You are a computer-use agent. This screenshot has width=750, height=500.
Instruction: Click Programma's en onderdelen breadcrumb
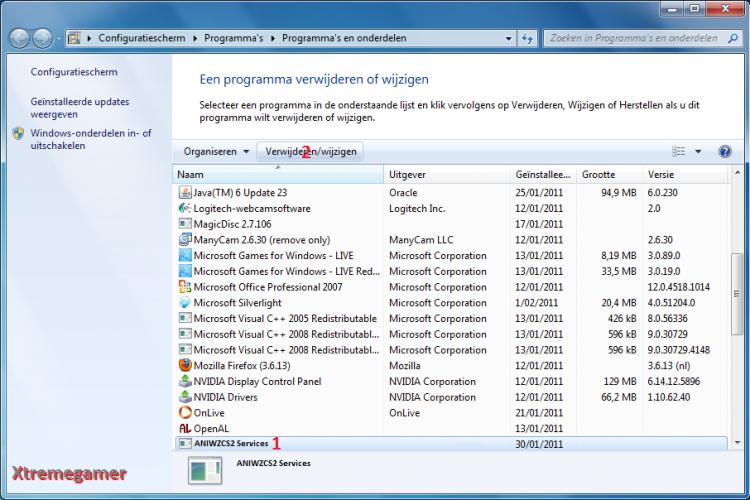[344, 38]
